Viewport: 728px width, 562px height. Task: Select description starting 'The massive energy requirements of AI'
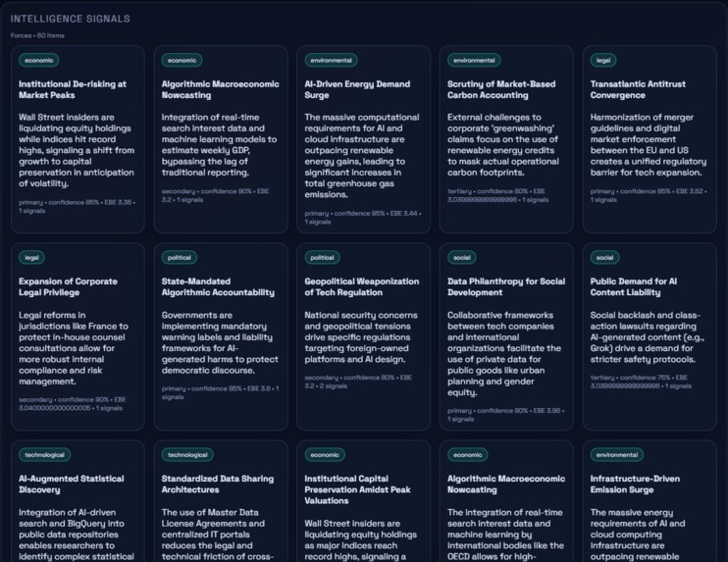click(638, 535)
